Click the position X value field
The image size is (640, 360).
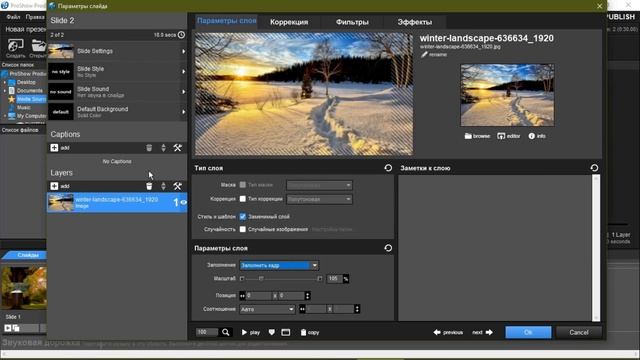coord(259,296)
